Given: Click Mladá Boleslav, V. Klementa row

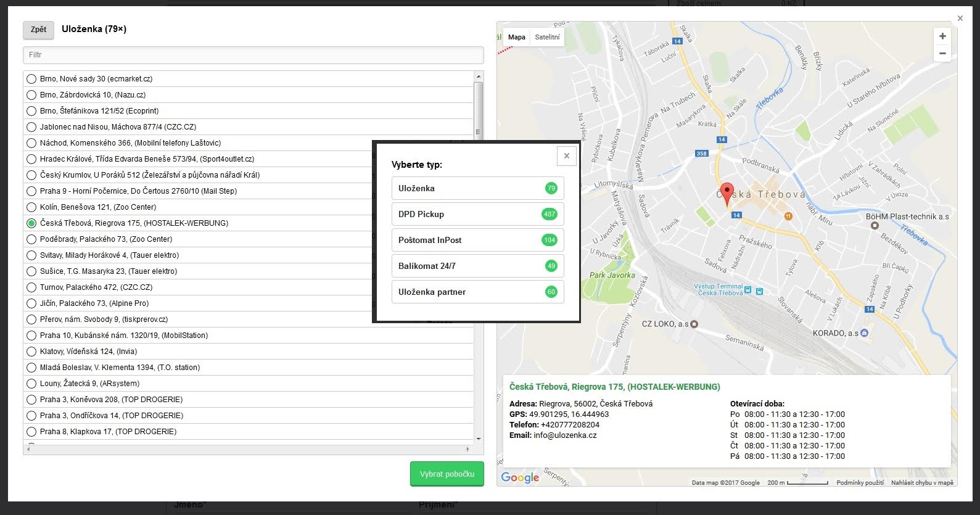Looking at the screenshot, I should point(249,368).
